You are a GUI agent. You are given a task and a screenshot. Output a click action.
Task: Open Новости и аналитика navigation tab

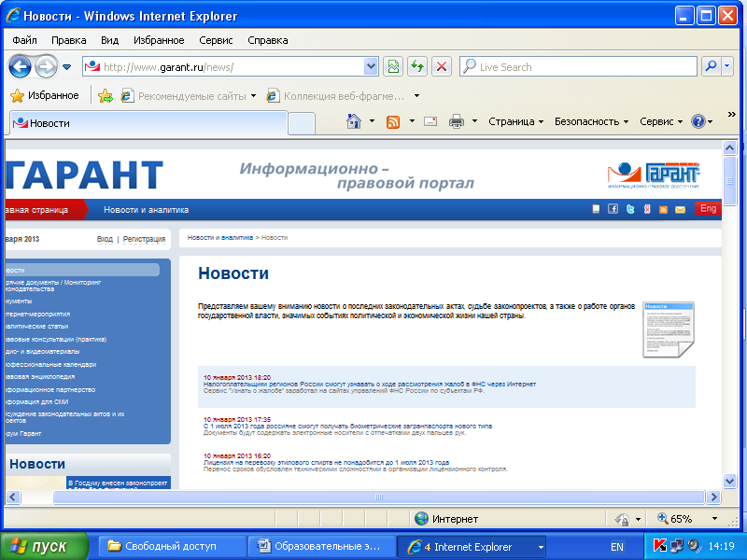(x=147, y=209)
